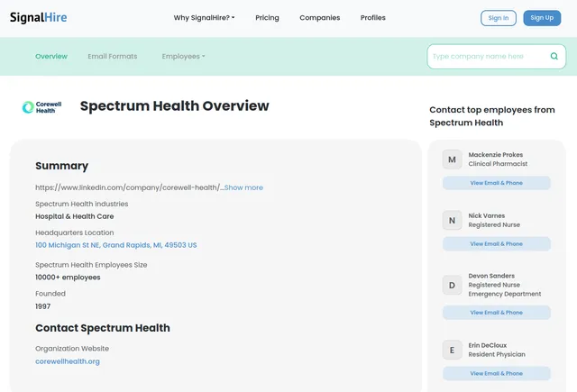Go to the Profiles page

[x=372, y=18]
